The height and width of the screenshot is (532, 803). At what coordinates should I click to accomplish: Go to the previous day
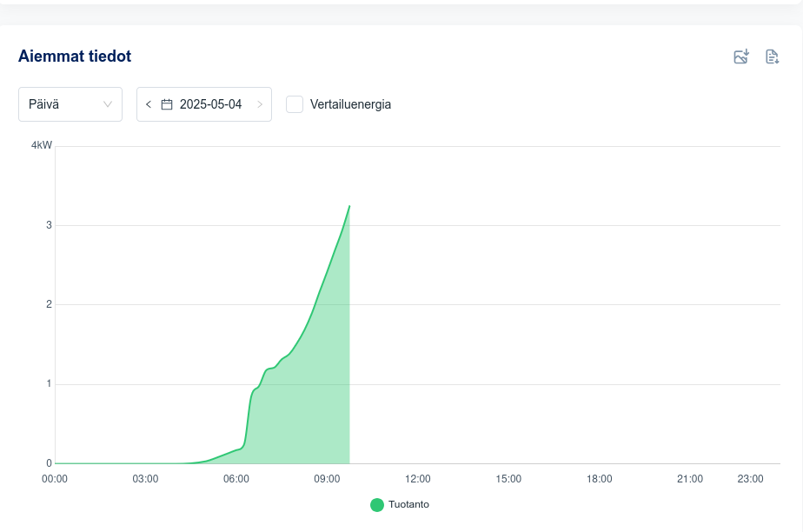click(x=149, y=104)
